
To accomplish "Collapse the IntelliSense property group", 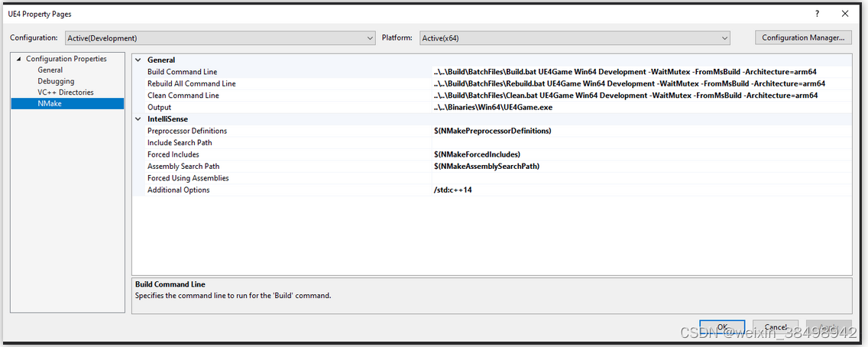I will tap(138, 119).
